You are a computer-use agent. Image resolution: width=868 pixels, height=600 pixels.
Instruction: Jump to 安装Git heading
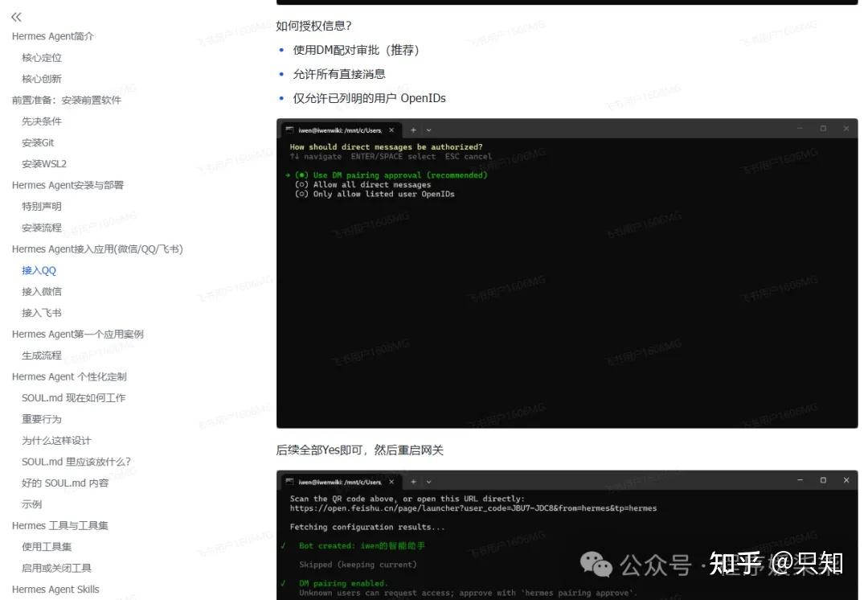38,142
